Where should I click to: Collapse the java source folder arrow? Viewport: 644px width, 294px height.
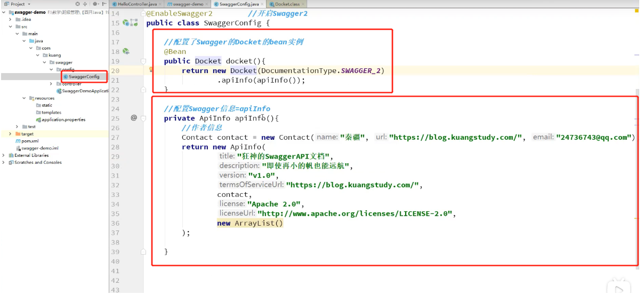(25, 41)
